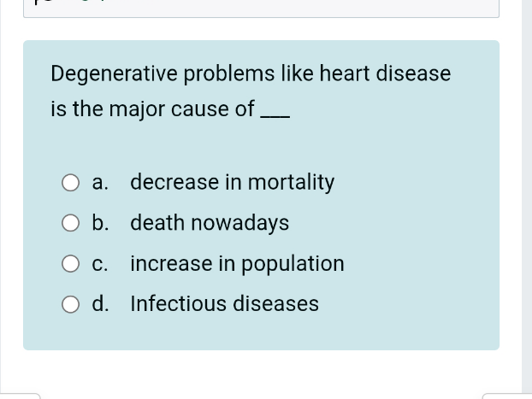Pick the "death nowadays" answer text
This screenshot has width=532, height=399.
coord(210,223)
